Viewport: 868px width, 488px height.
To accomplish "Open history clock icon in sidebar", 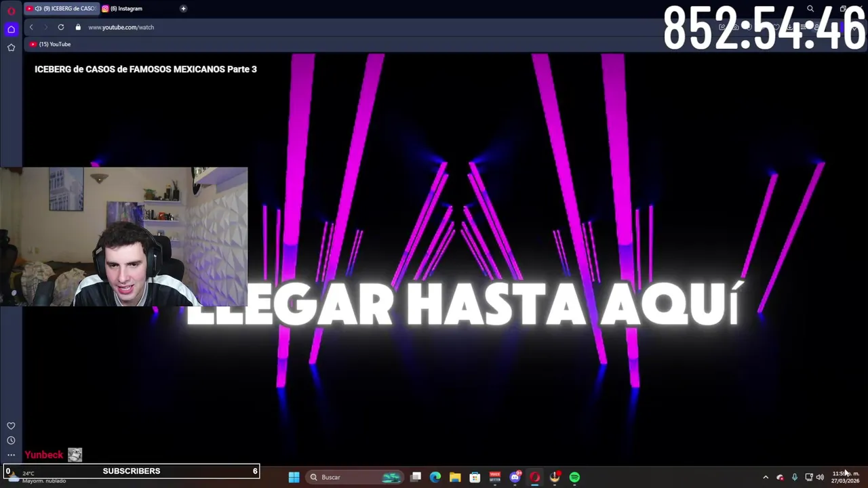I will [x=11, y=441].
